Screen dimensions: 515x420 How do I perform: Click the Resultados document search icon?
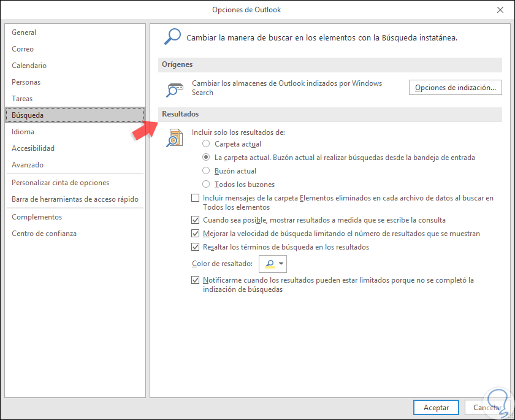174,138
